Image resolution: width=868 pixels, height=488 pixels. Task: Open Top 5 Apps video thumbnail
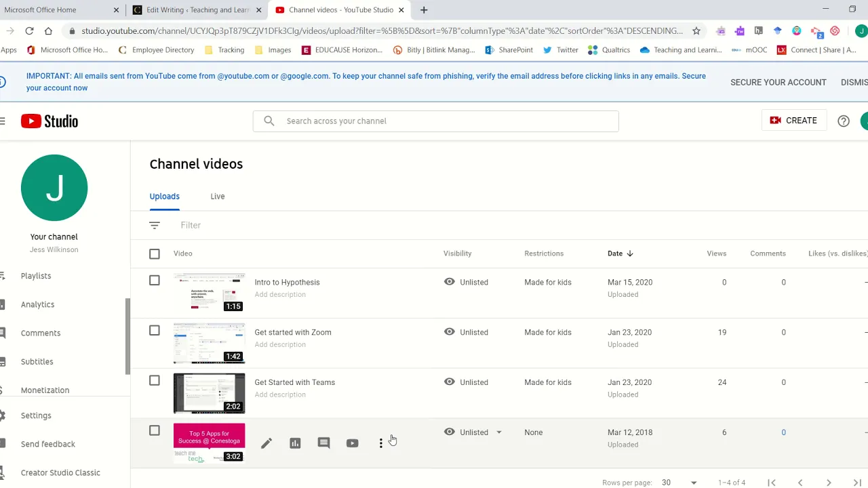tap(209, 443)
